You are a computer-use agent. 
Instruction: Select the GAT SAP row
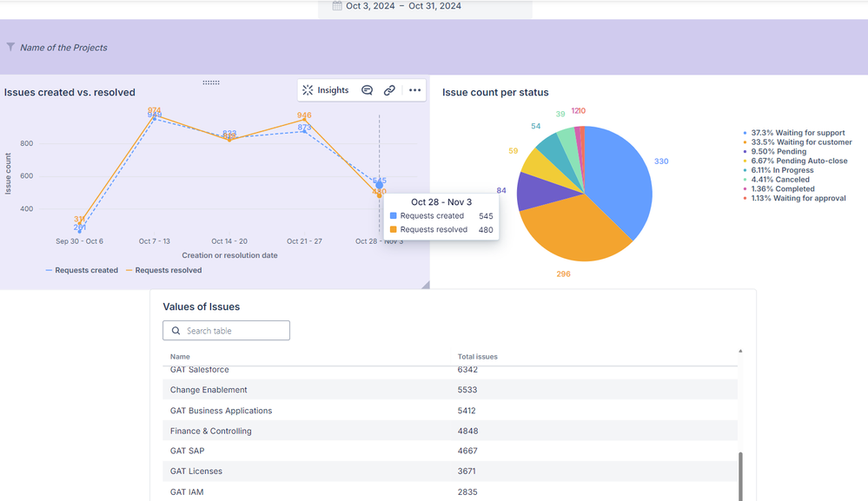tap(450, 451)
